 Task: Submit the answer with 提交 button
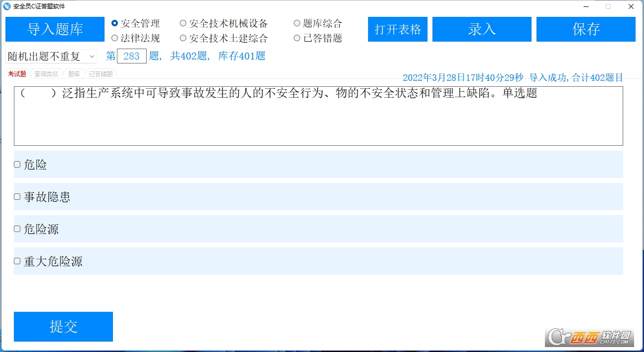click(x=63, y=327)
